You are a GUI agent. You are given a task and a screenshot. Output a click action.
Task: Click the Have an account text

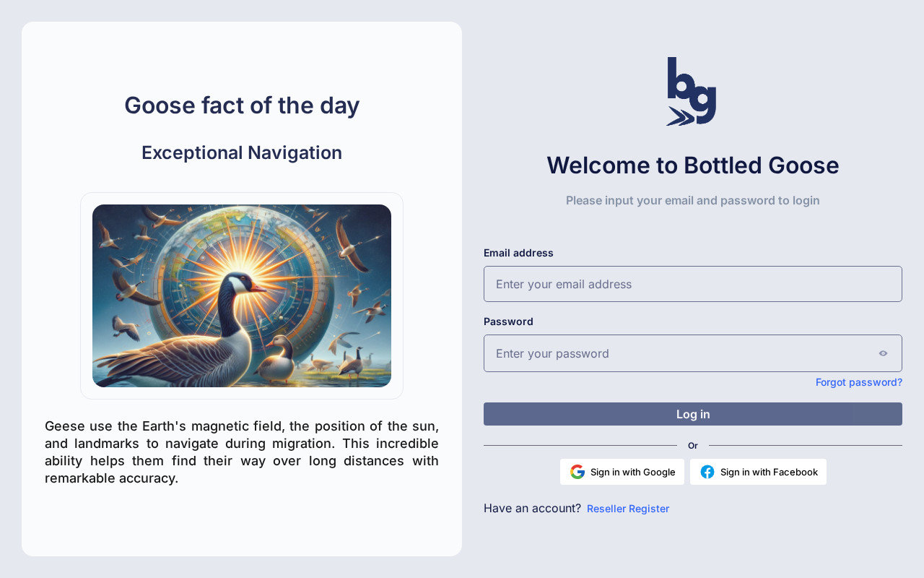tap(532, 508)
